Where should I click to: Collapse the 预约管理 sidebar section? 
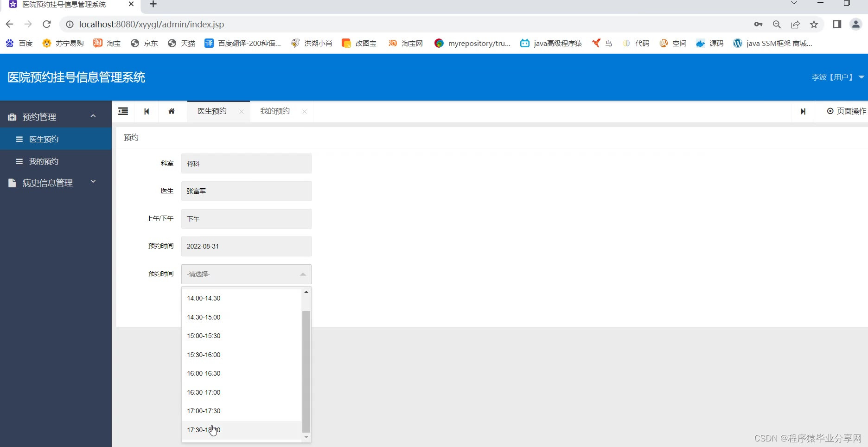(x=56, y=117)
